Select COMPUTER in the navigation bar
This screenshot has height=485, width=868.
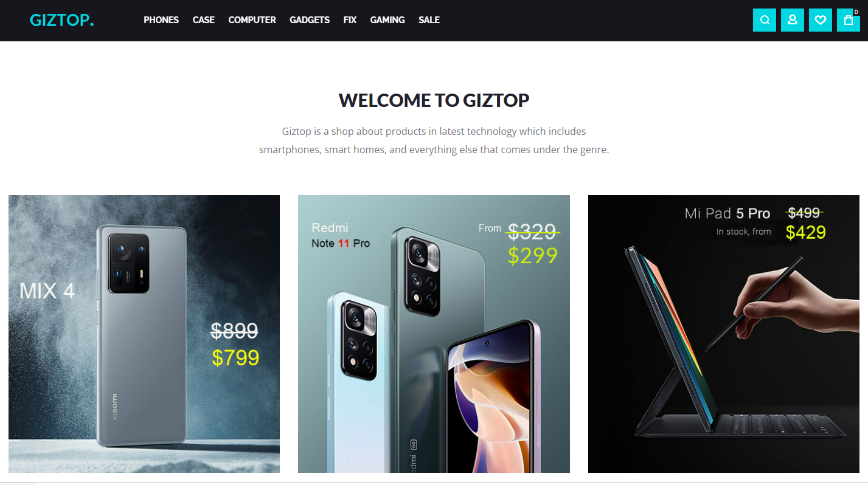click(252, 20)
